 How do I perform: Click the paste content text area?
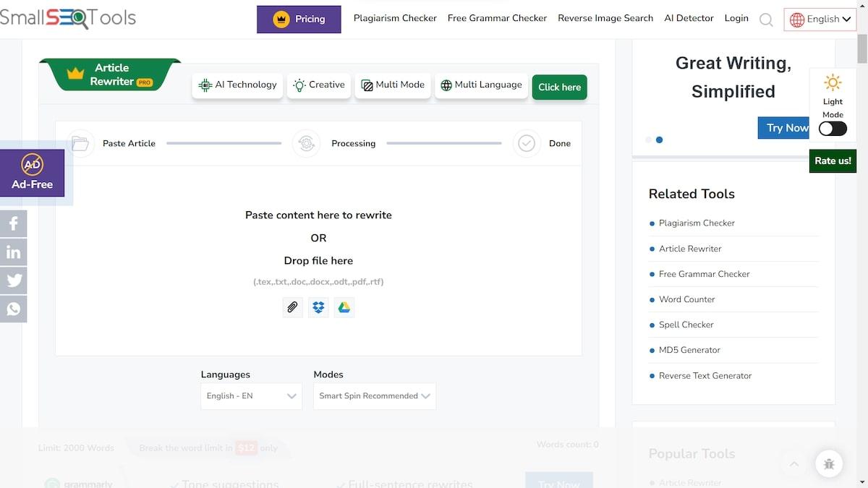[x=318, y=260]
